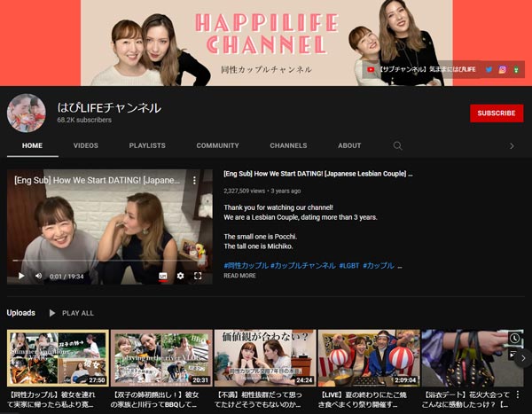Mute the featured video volume
The height and width of the screenshot is (414, 532).
(38, 276)
